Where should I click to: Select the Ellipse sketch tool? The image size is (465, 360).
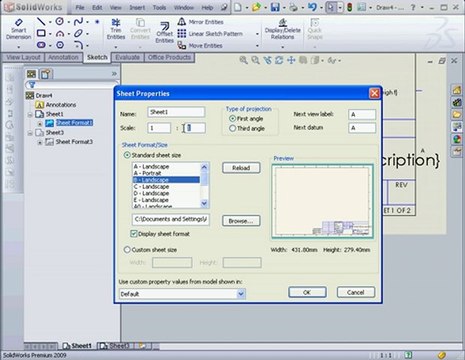78,33
